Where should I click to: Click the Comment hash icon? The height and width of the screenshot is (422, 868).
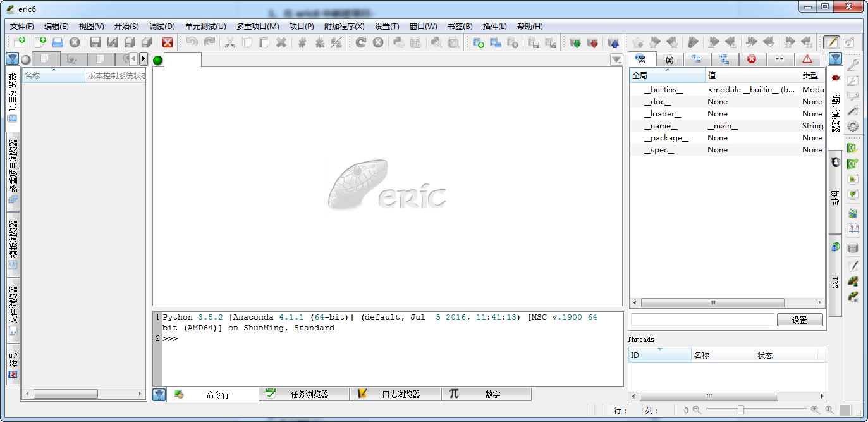pos(302,42)
